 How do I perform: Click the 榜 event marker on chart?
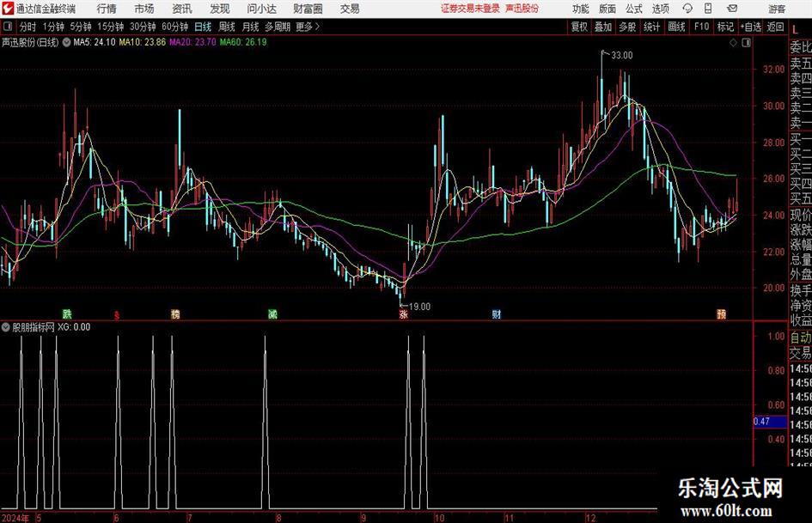point(175,313)
